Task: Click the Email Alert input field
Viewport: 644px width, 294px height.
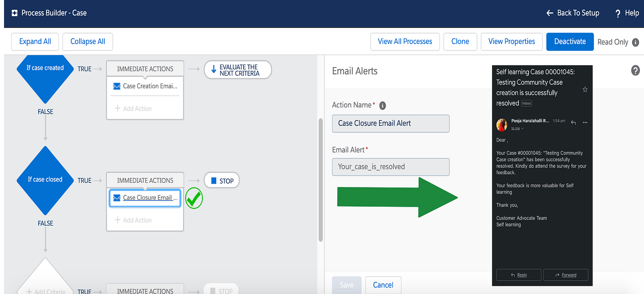Action: coord(391,167)
